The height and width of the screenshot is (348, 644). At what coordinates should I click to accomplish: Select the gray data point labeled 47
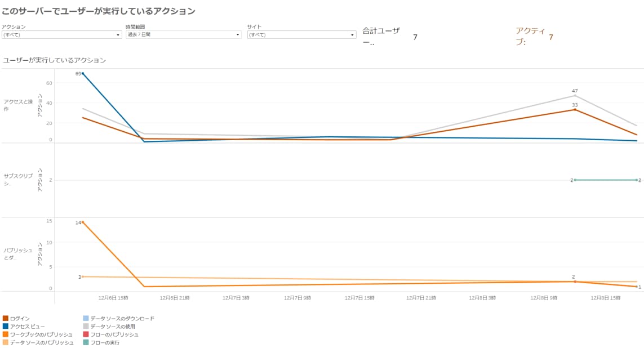click(575, 95)
